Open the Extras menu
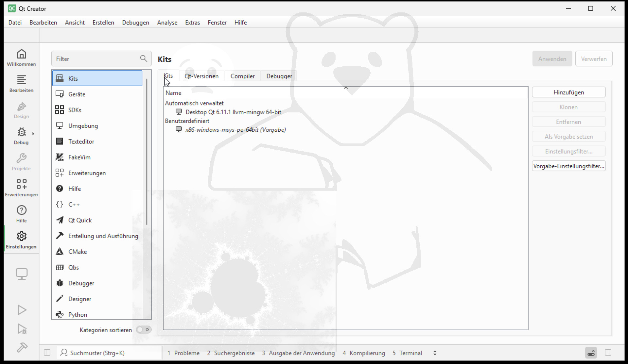 [x=192, y=22]
